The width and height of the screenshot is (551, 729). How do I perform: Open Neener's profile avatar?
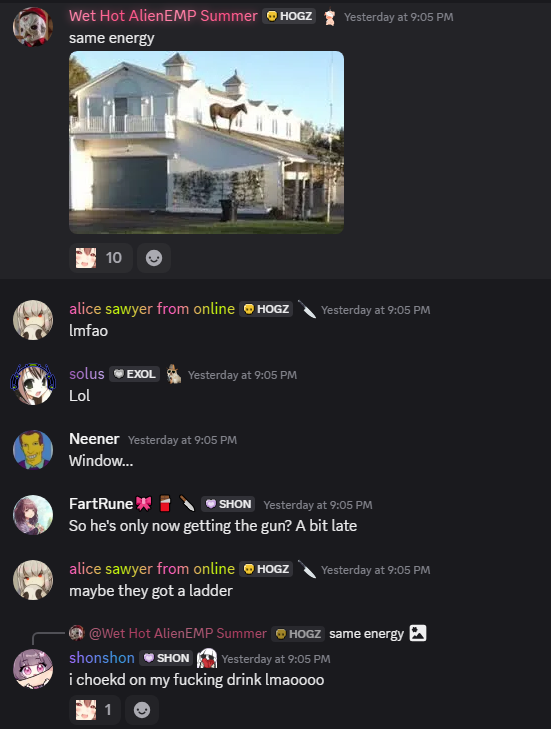[33, 450]
